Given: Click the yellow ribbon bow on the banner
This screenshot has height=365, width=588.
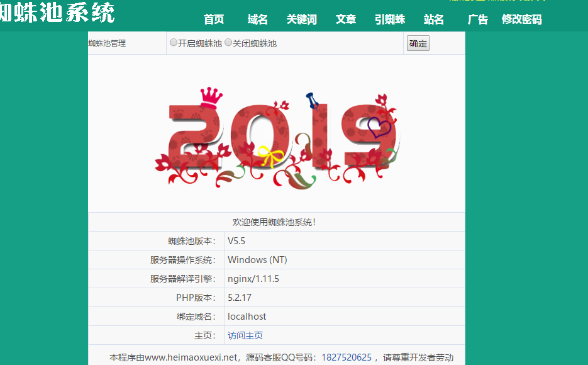Looking at the screenshot, I should pyautogui.click(x=270, y=155).
